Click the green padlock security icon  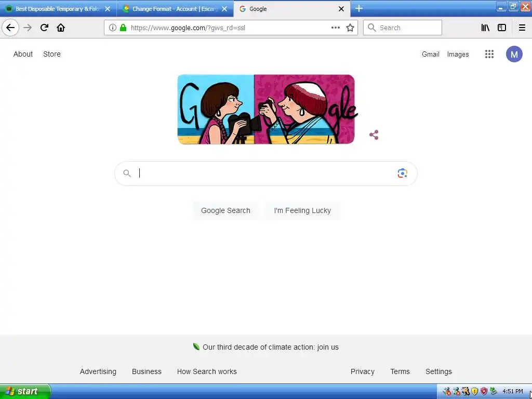coord(123,28)
